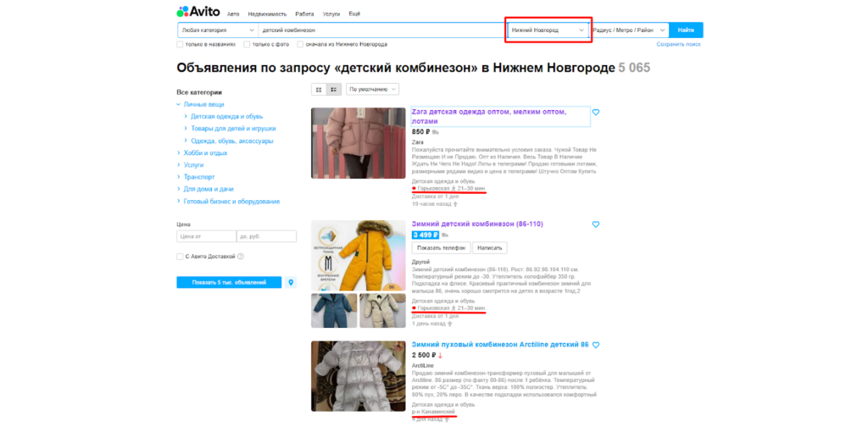
Task: Favorite the Arctiline комбинезон listing heart
Action: pyautogui.click(x=596, y=345)
